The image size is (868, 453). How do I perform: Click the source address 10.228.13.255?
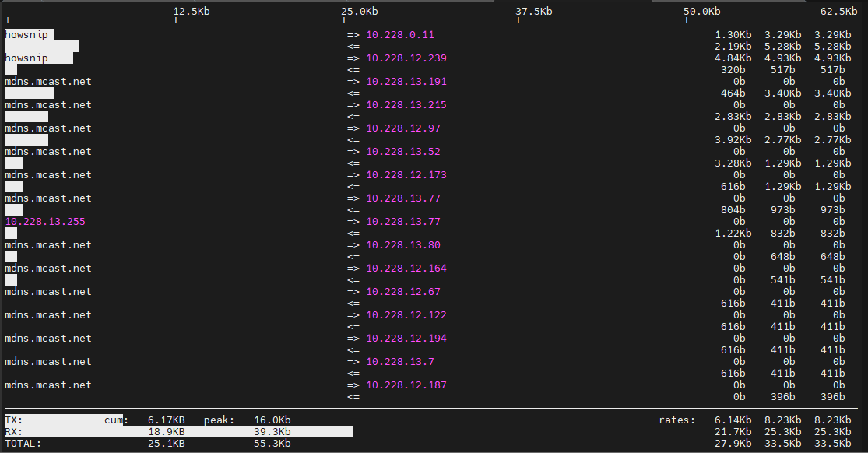(x=45, y=222)
